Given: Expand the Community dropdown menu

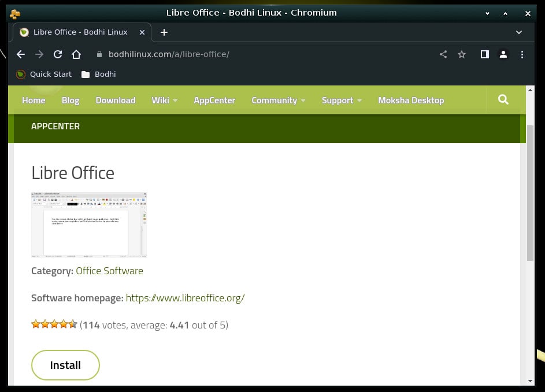Looking at the screenshot, I should pos(278,100).
